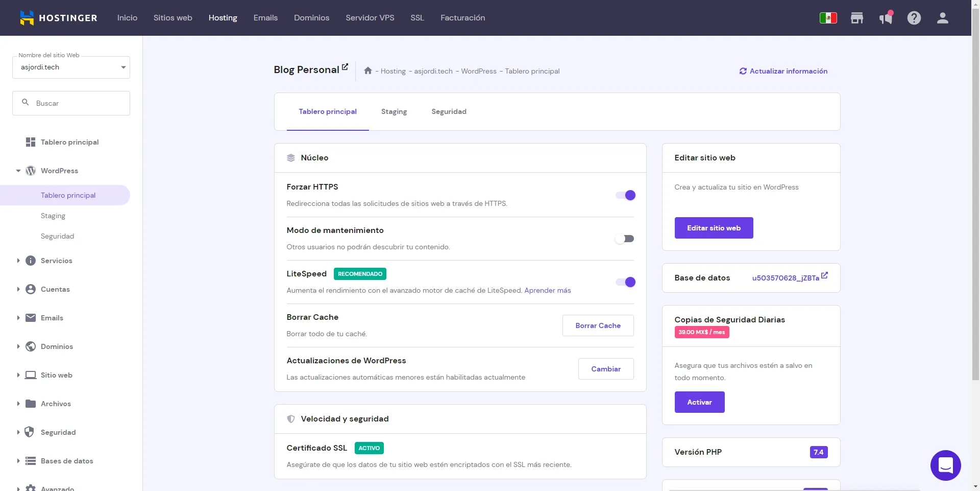
Task: Open Dominios in top navigation
Action: [x=312, y=18]
